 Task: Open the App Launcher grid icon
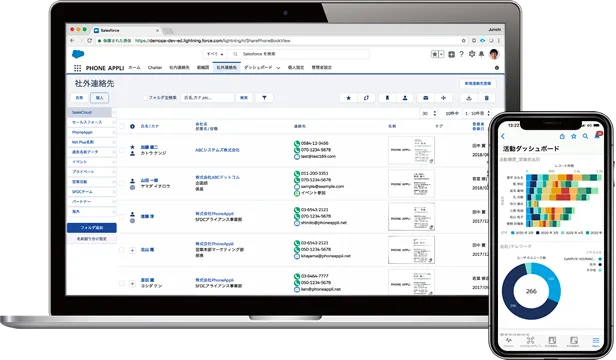click(77, 68)
